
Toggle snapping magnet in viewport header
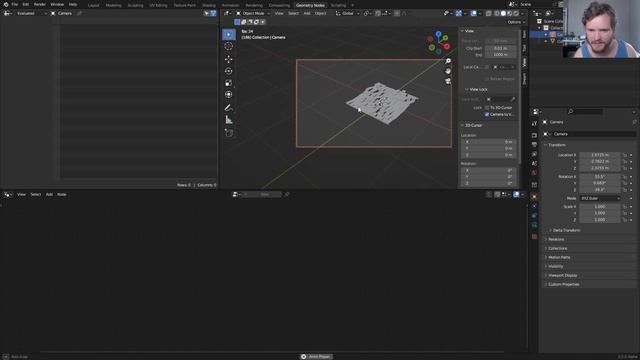point(378,13)
